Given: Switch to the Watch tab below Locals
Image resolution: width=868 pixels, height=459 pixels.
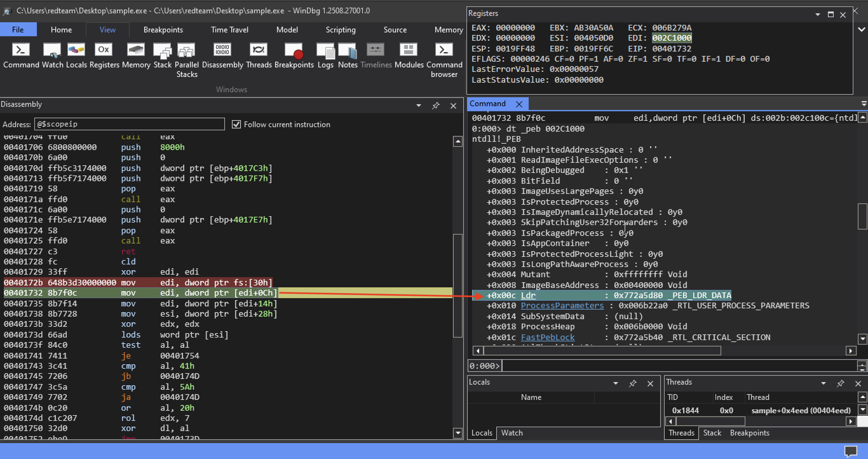Looking at the screenshot, I should point(512,433).
